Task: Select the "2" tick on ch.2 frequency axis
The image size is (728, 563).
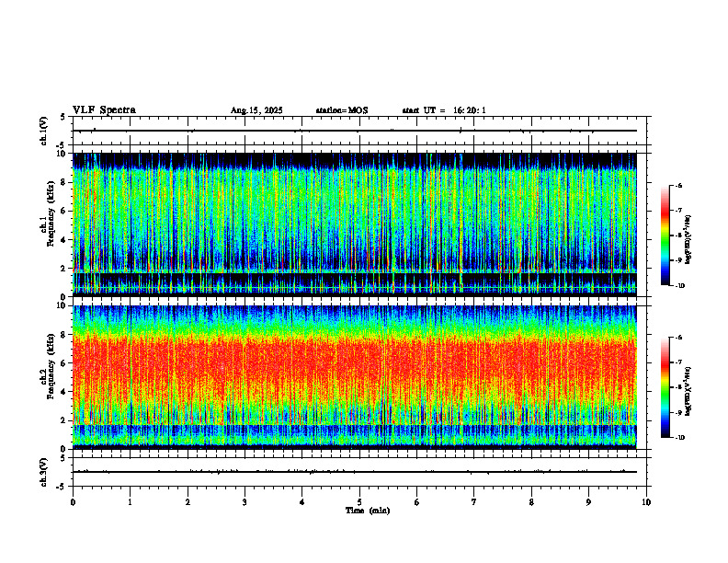Action: click(x=64, y=420)
